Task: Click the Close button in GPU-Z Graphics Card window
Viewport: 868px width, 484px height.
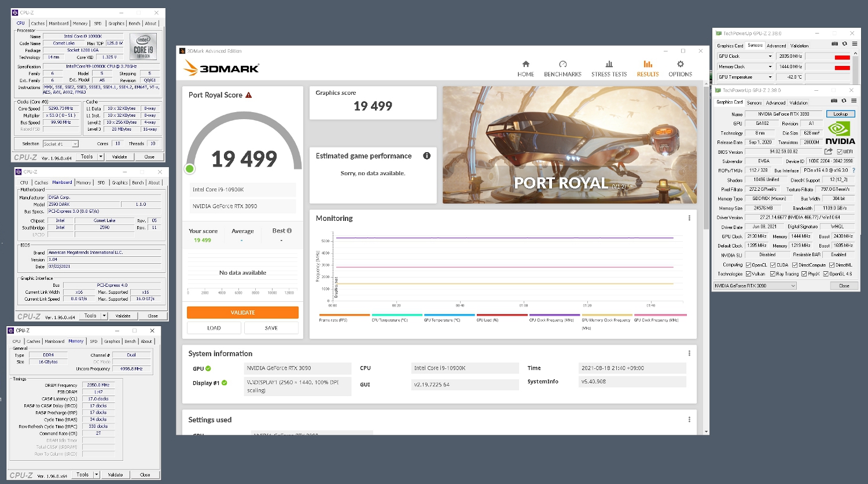Action: pos(844,286)
